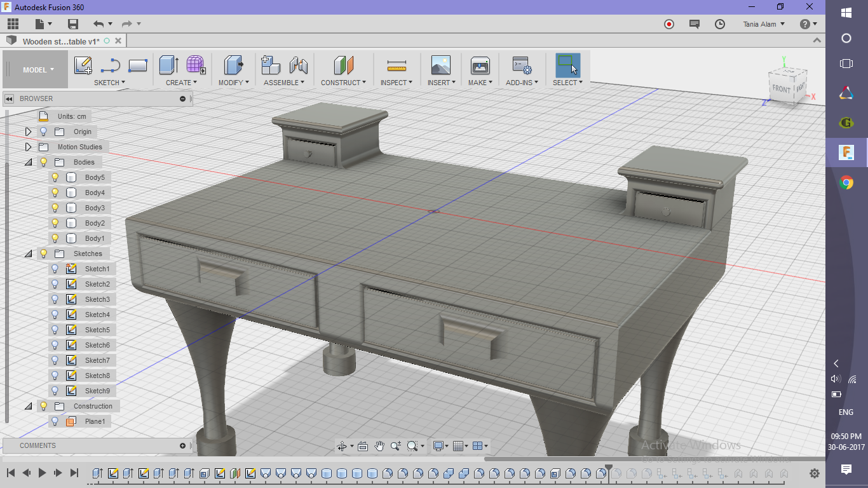Jump to timeline beginning
868x488 pixels.
(11, 473)
